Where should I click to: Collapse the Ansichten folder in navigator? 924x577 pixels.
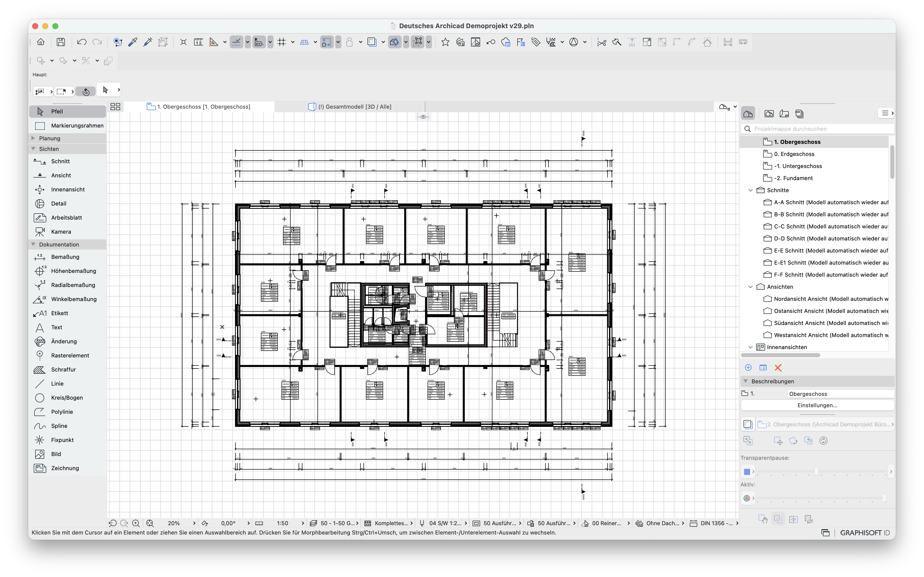[751, 286]
